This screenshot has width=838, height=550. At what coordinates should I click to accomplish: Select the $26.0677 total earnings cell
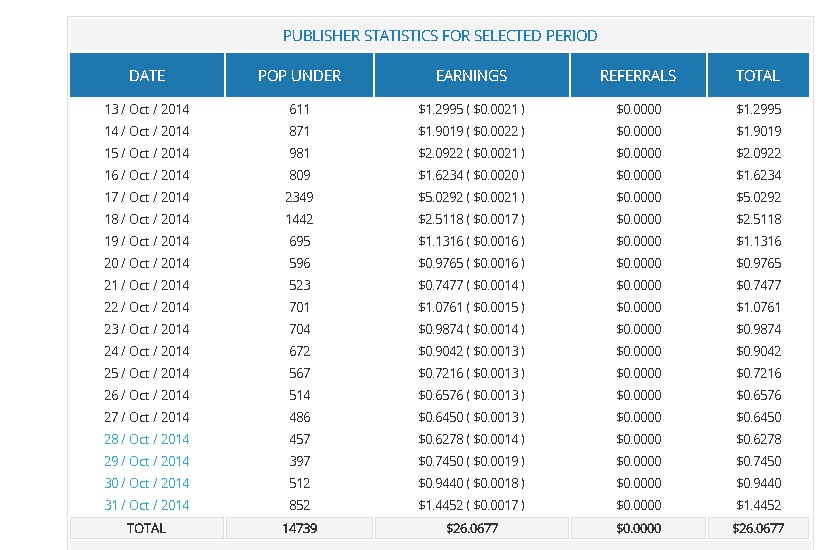[471, 528]
